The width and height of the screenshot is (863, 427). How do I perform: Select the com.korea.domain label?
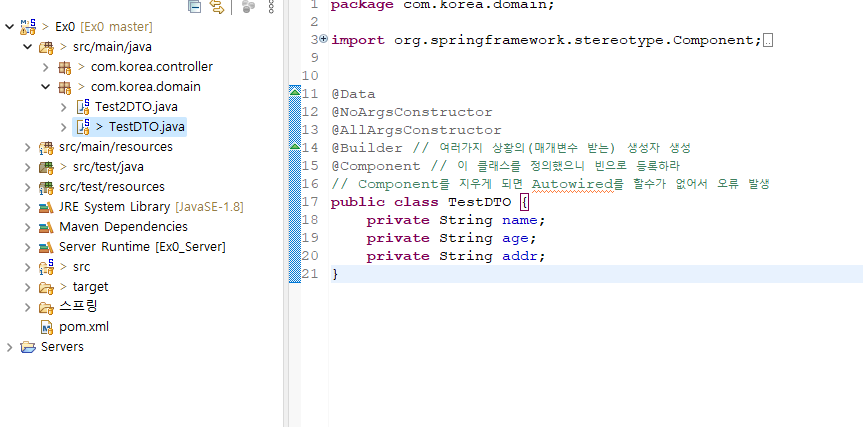[x=146, y=87]
